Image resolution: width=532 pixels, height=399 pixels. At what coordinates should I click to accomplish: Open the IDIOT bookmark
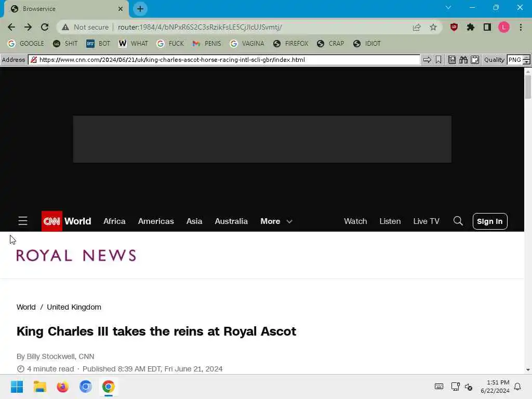click(x=367, y=44)
